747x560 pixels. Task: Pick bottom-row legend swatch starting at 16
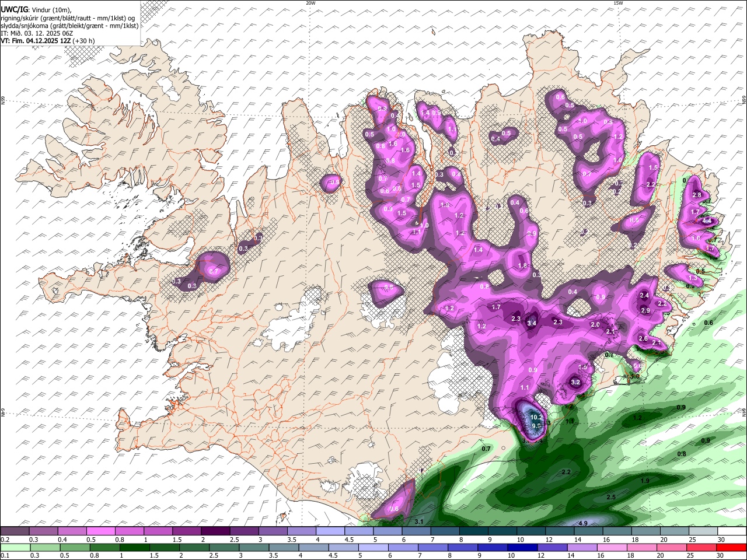click(x=612, y=547)
